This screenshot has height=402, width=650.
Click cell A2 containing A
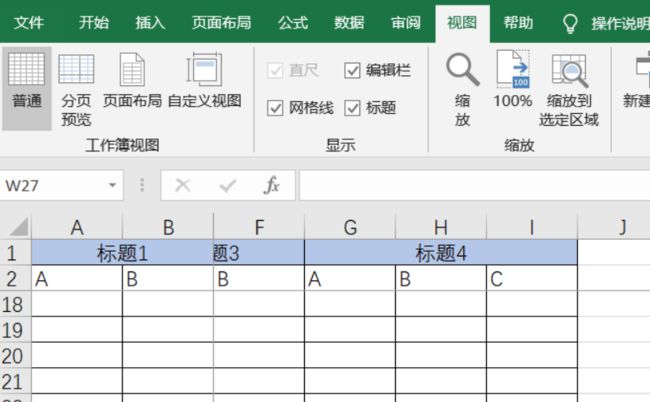pyautogui.click(x=77, y=278)
